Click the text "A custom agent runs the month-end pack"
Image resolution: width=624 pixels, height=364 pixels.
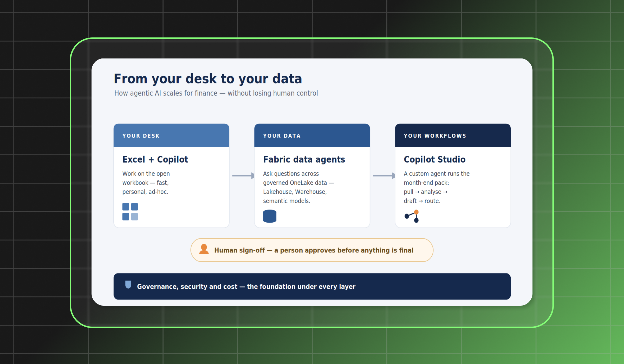pyautogui.click(x=437, y=178)
